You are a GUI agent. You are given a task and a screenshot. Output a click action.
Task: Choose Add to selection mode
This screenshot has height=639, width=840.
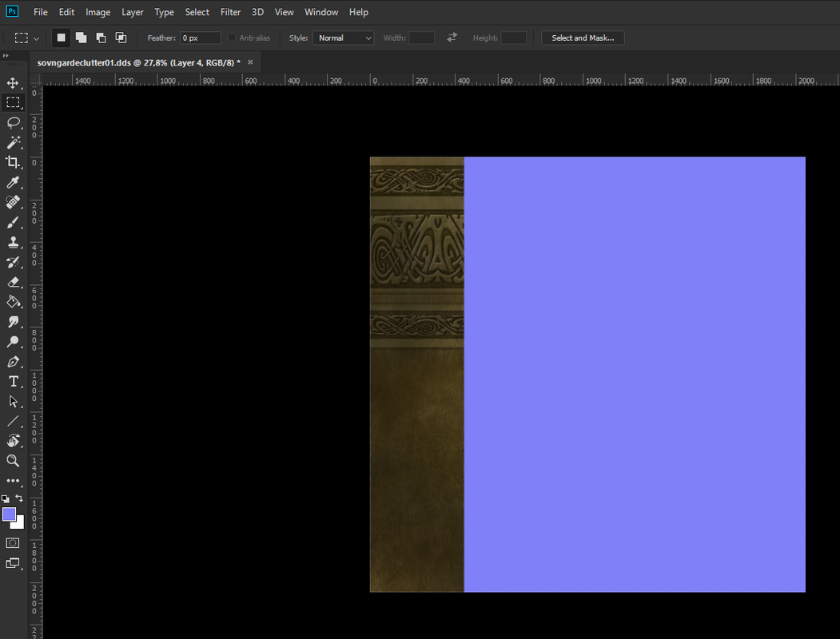(x=81, y=38)
